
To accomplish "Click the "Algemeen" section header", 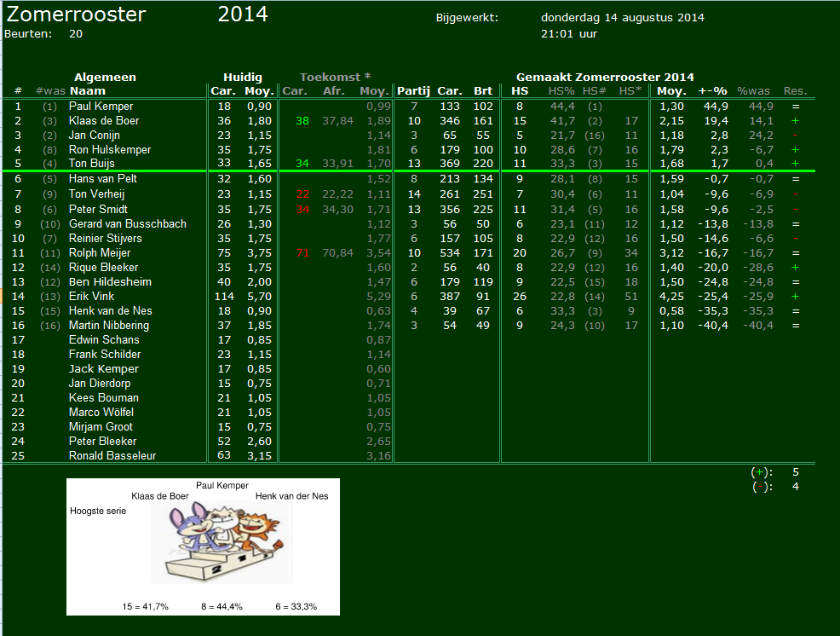I will 105,78.
